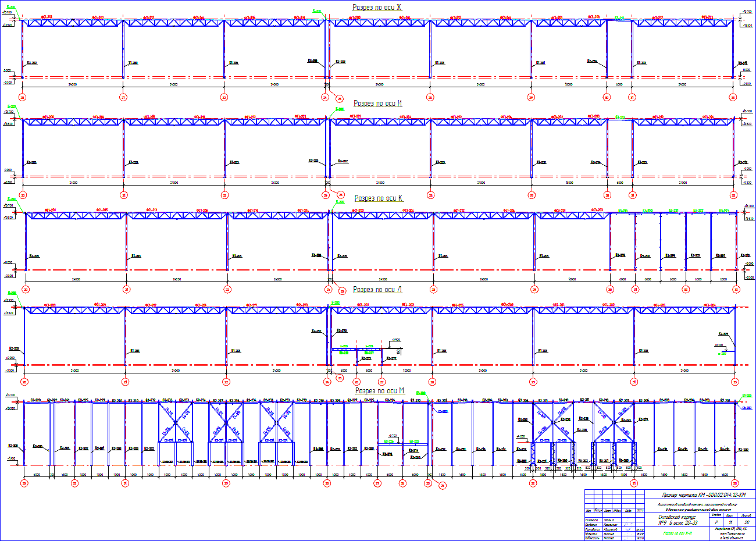756x541 pixels.
Task: Select the "Разрез по оси Ж" section title
Action: click(x=377, y=8)
